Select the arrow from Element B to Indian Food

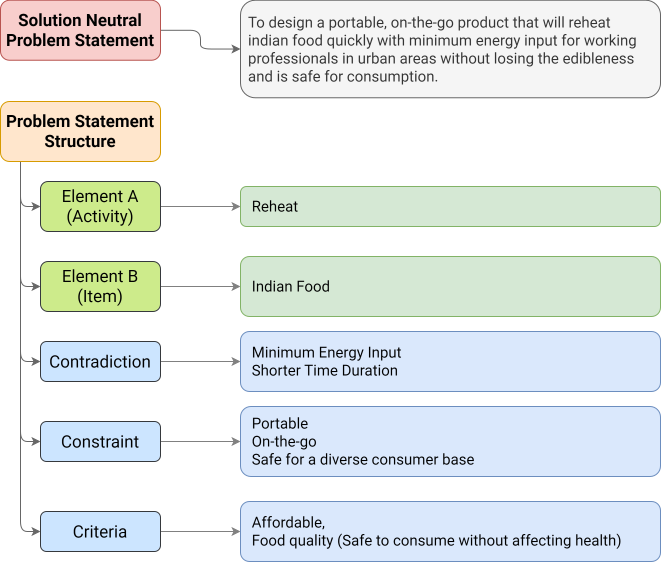tap(200, 287)
